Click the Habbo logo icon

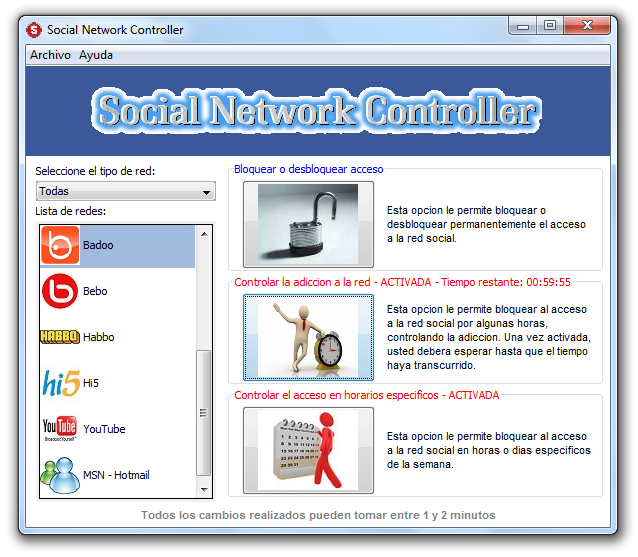tap(60, 337)
